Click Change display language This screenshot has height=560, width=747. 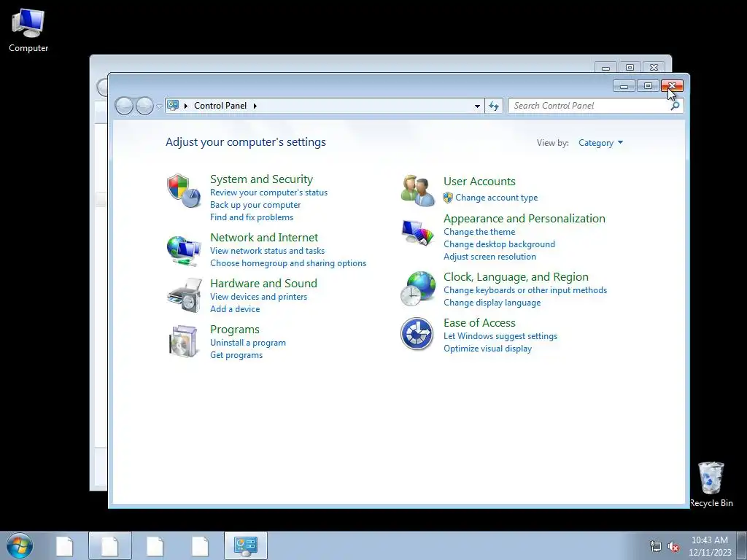tap(492, 303)
